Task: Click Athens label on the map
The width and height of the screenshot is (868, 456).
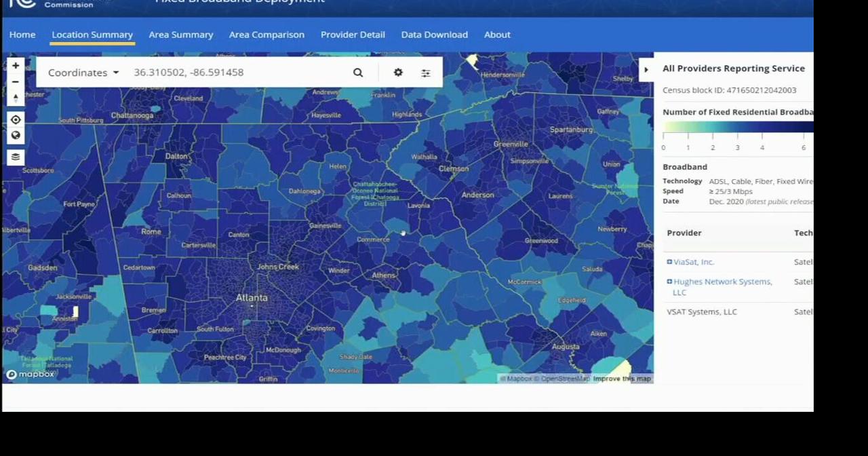Action: [384, 275]
